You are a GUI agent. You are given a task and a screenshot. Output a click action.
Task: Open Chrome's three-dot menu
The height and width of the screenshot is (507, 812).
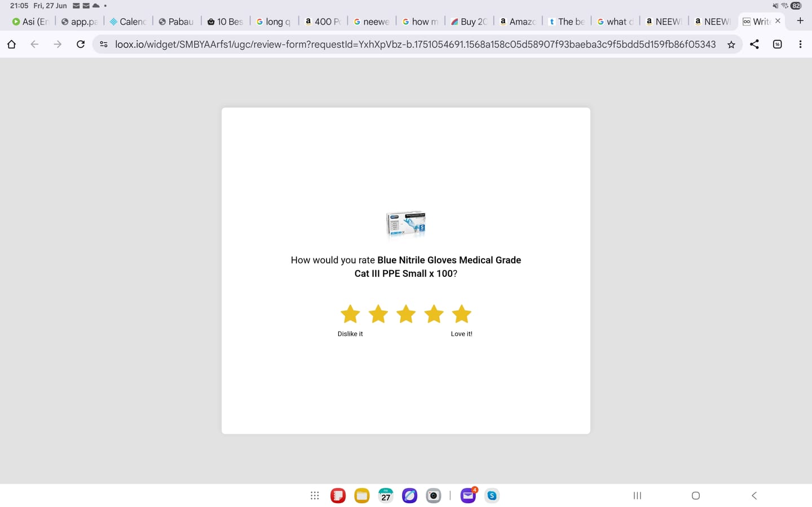pyautogui.click(x=800, y=44)
